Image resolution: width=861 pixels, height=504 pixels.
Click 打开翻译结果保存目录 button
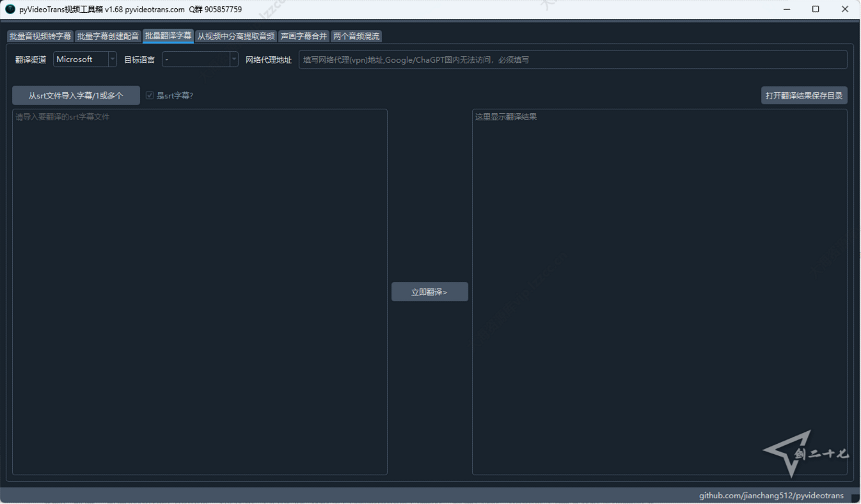pyautogui.click(x=804, y=95)
